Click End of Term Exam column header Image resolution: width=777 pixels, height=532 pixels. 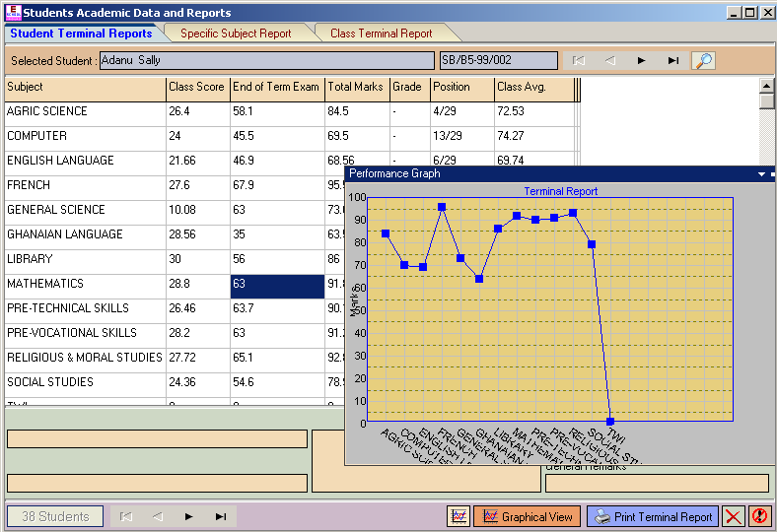[277, 90]
